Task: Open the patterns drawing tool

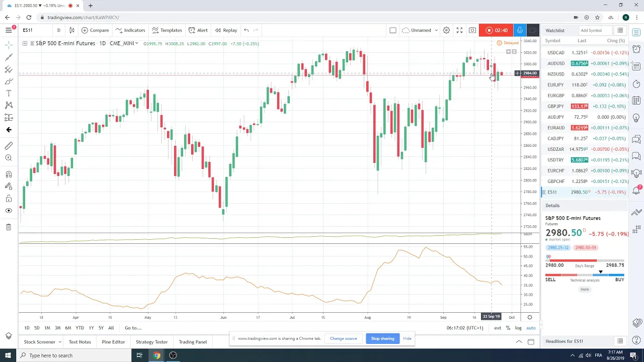Action: click(9, 105)
